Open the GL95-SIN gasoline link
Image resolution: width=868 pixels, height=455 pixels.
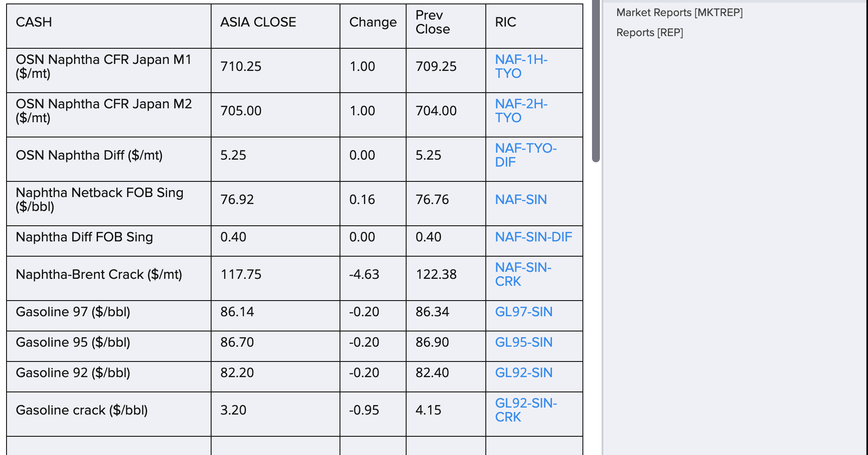click(524, 342)
